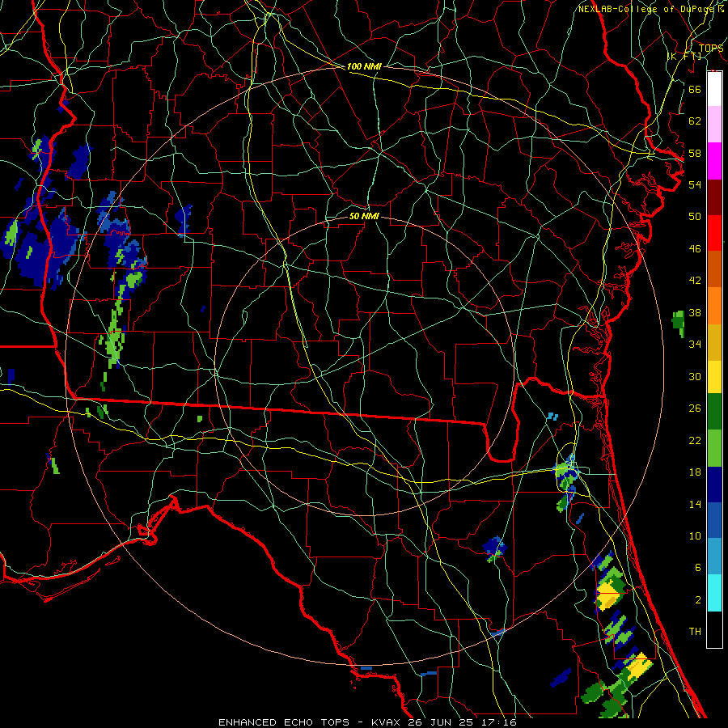Pick the magenta swatch in the color scale

(714, 161)
